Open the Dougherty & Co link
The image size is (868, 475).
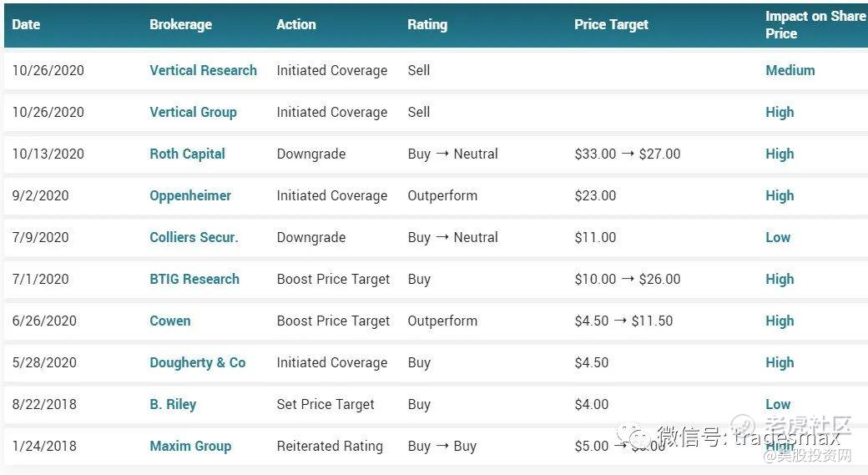coord(198,362)
